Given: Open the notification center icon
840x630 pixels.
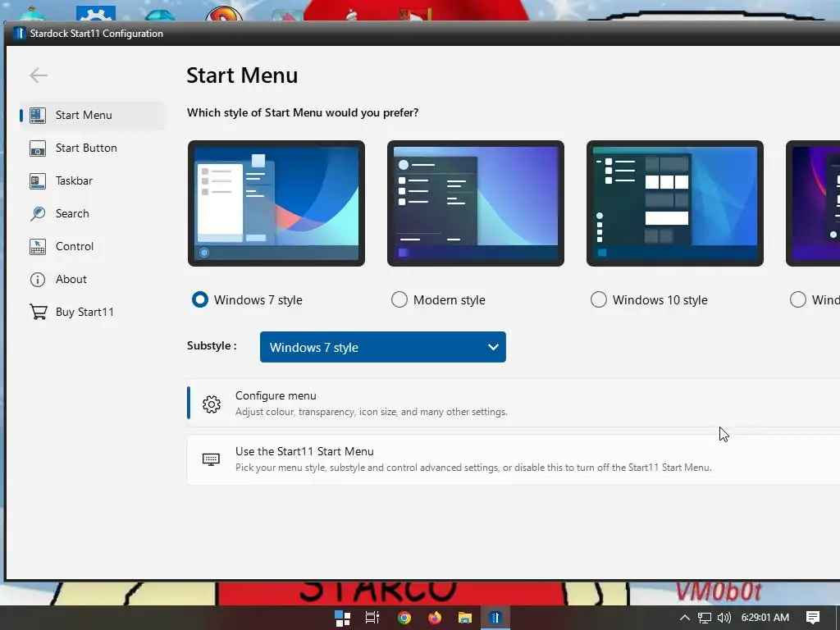Looking at the screenshot, I should 813,618.
